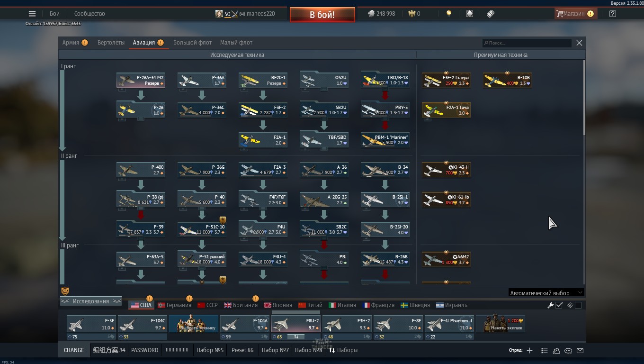
Task: Click the player avatar portrait
Action: pos(219,14)
